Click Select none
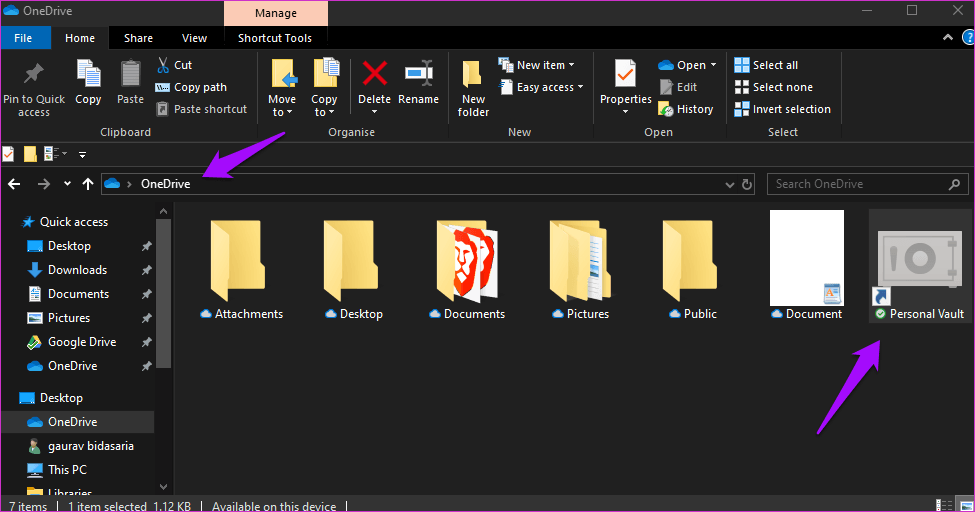This screenshot has width=975, height=512. tap(774, 87)
